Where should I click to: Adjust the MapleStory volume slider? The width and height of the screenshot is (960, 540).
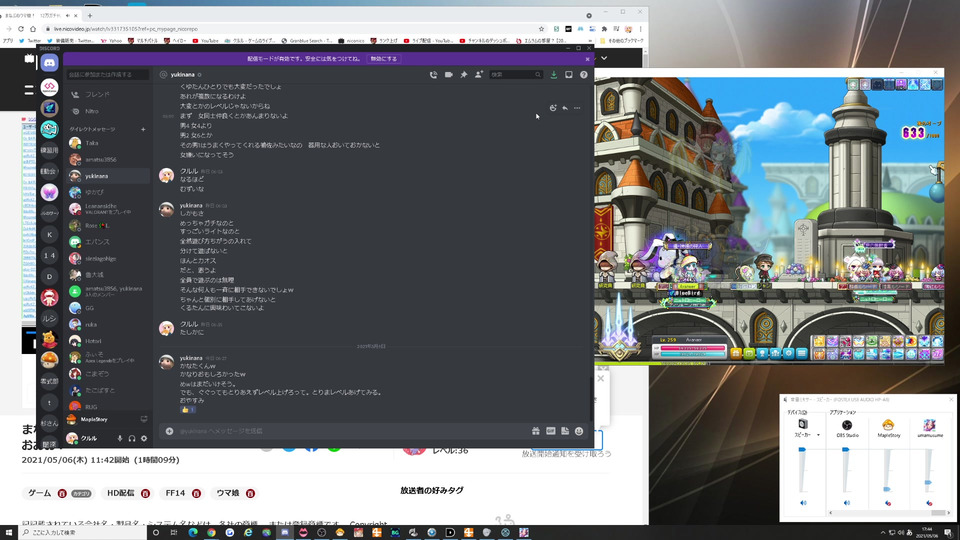887,489
